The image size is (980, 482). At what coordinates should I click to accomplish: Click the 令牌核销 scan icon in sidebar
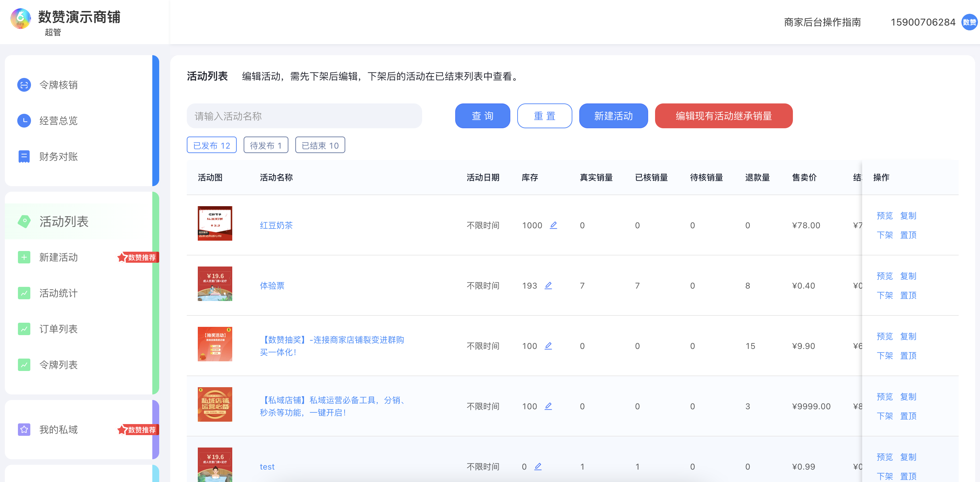tap(24, 84)
